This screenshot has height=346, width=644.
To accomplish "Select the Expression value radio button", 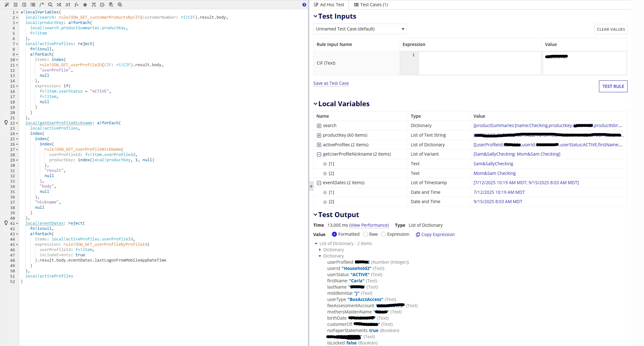I will tap(383, 234).
